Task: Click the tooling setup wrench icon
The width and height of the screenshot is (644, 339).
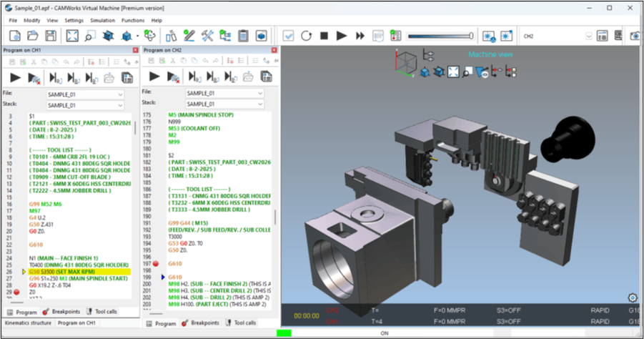Action: pyautogui.click(x=207, y=36)
